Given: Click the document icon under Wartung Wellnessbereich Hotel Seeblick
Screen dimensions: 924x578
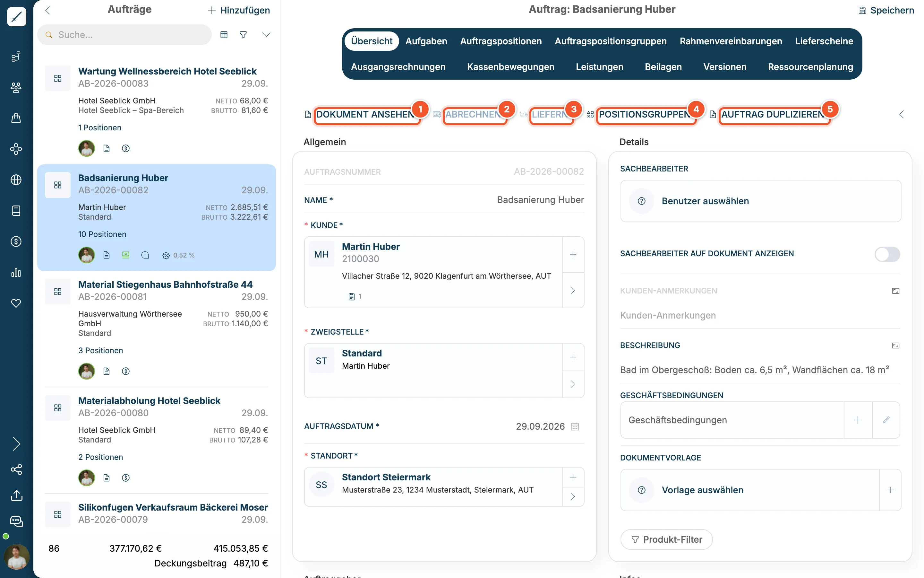Looking at the screenshot, I should point(107,148).
